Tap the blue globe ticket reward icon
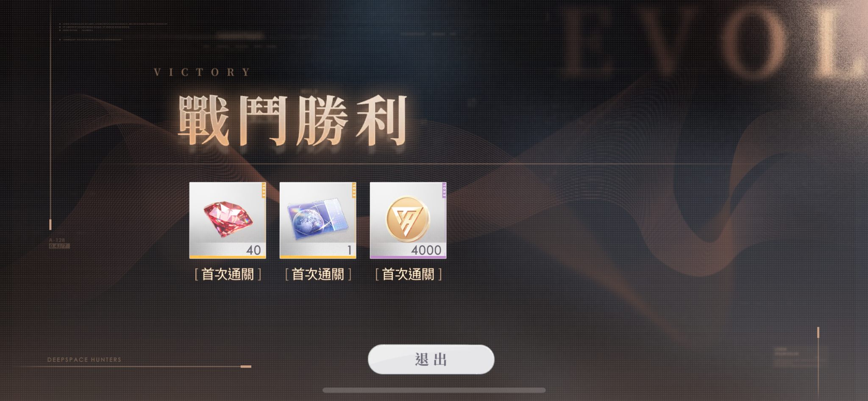The height and width of the screenshot is (401, 868). pyautogui.click(x=318, y=219)
